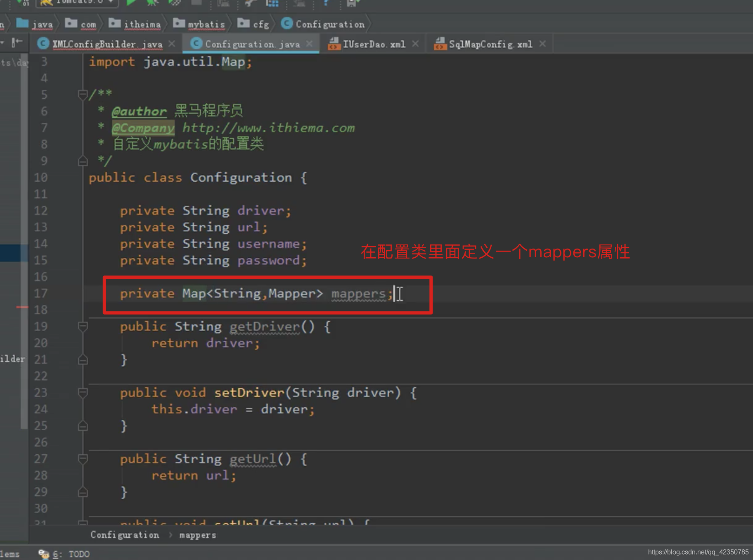Click the TODO tool window icon
This screenshot has height=560, width=753.
click(43, 554)
